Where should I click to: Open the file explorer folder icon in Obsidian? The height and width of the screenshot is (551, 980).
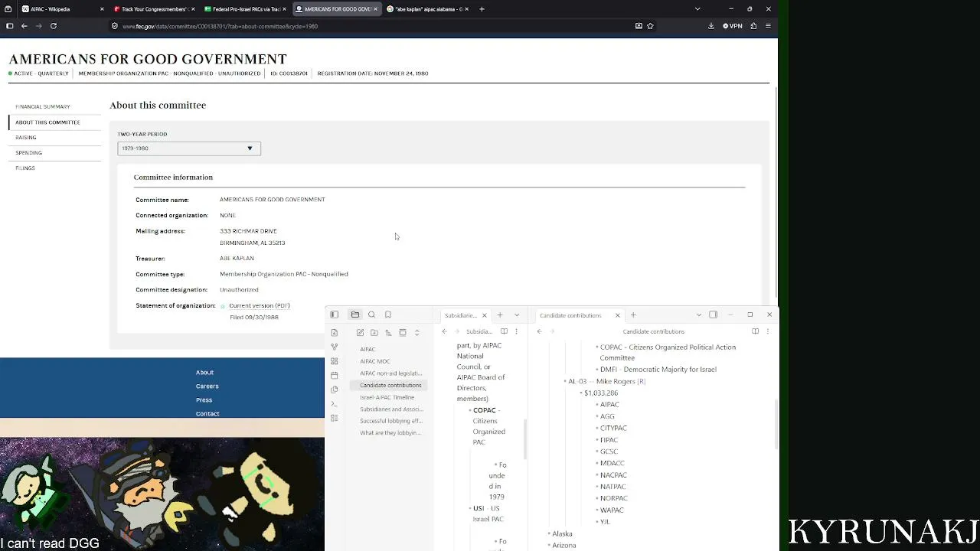[355, 315]
